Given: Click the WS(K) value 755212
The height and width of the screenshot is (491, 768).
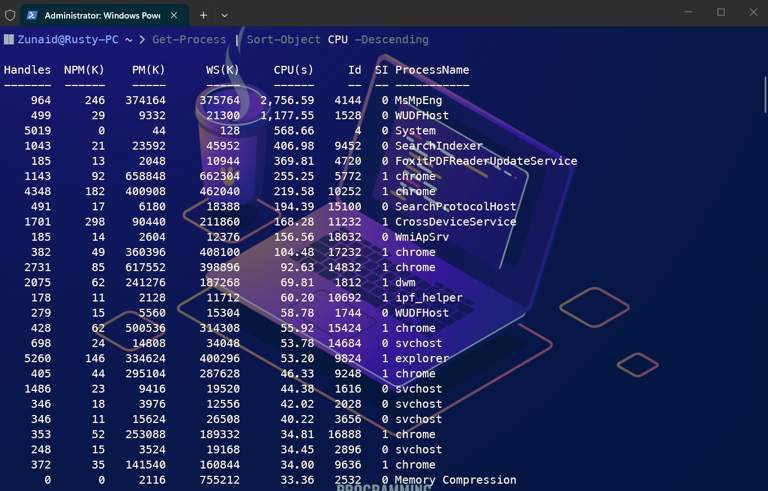Looking at the screenshot, I should (x=219, y=480).
